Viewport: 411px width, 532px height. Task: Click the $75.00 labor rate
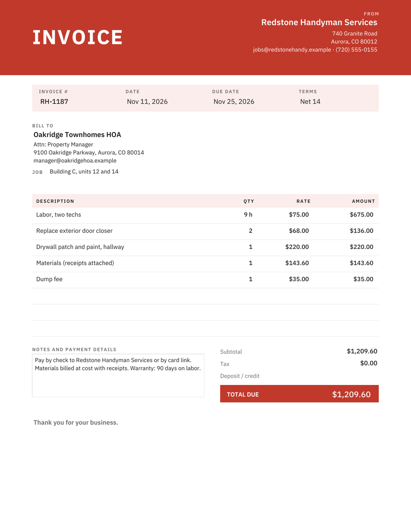click(299, 215)
